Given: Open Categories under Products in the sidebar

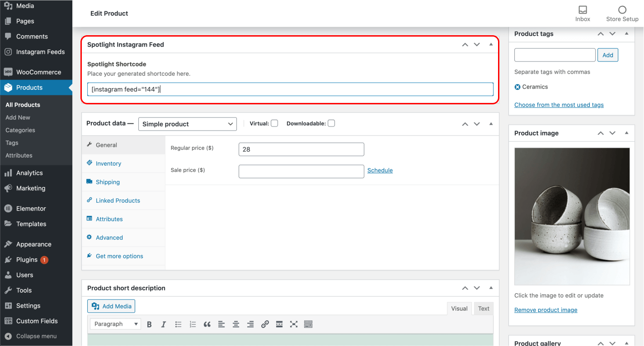Looking at the screenshot, I should (20, 130).
